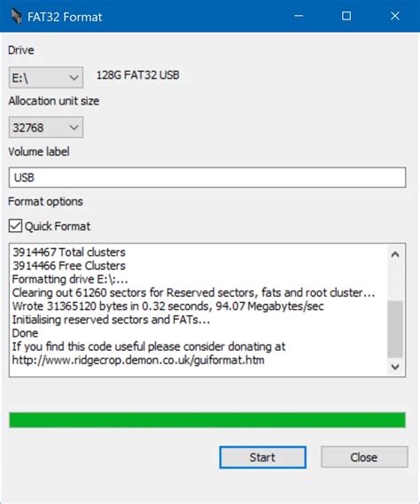
Task: Click the log output scrollbar thumb
Action: coord(395,330)
